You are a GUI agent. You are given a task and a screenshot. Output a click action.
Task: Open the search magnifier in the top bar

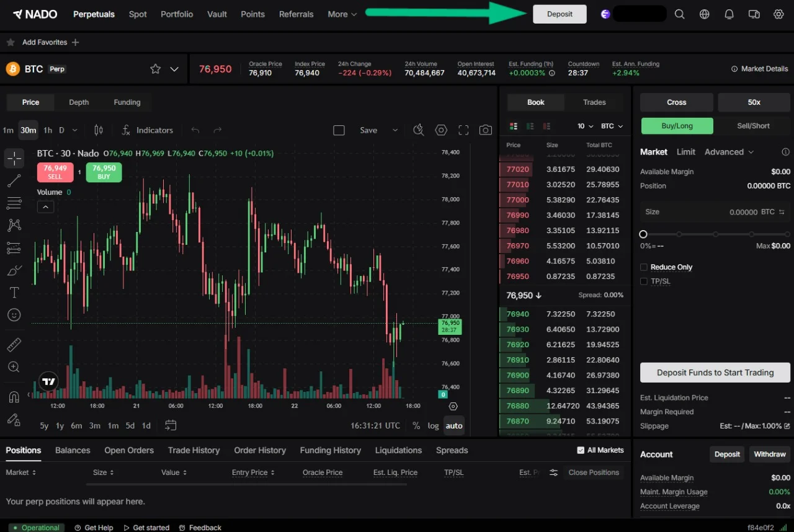click(680, 14)
